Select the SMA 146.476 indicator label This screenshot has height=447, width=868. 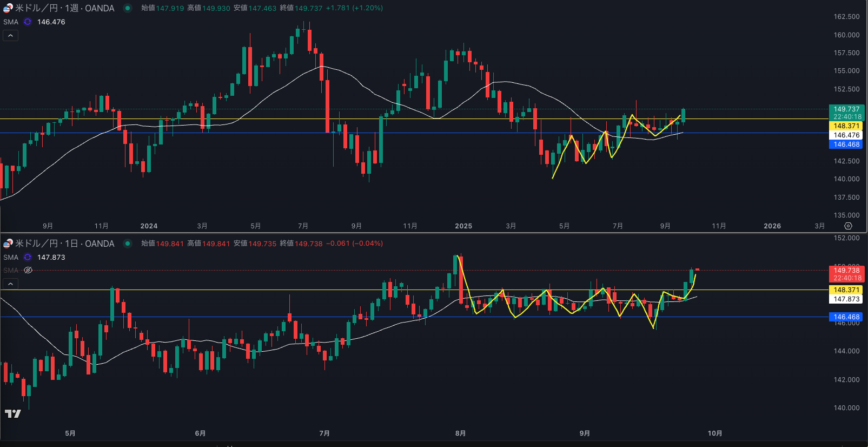(51, 22)
